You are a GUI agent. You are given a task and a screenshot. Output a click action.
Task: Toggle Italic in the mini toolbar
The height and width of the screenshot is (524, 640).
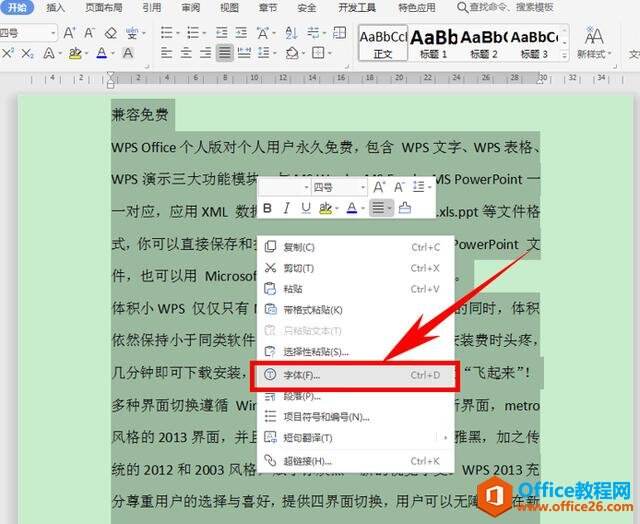click(x=287, y=209)
